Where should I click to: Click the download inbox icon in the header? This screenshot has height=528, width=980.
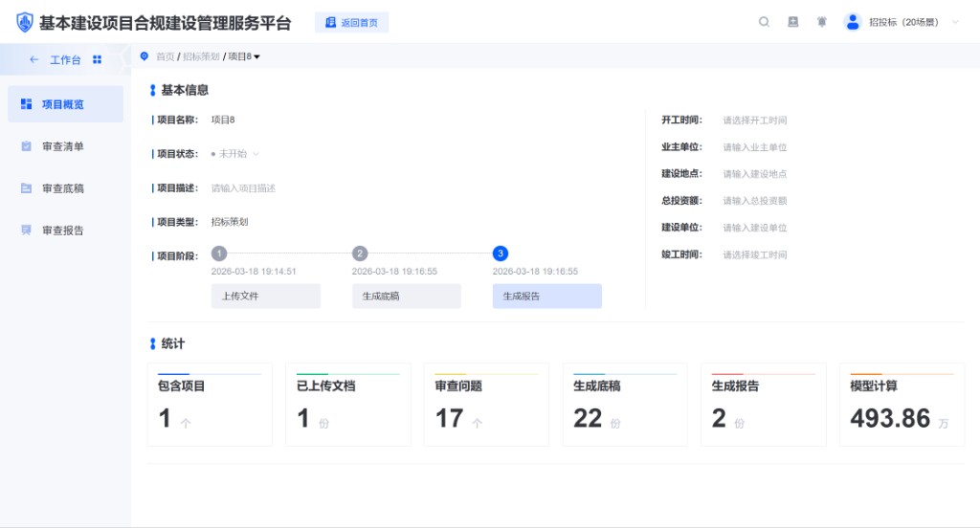pos(793,22)
